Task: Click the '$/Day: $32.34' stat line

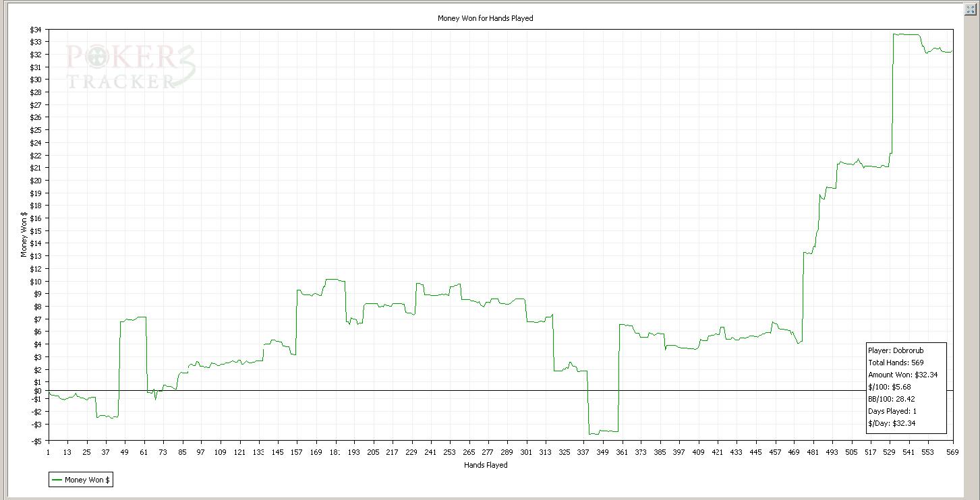Action: (x=893, y=423)
